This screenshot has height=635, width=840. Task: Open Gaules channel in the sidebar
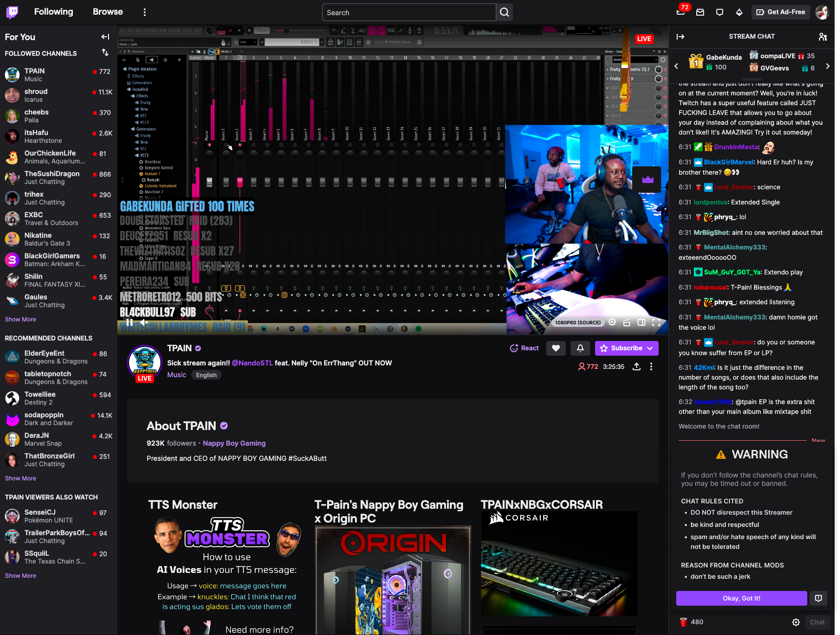59,301
